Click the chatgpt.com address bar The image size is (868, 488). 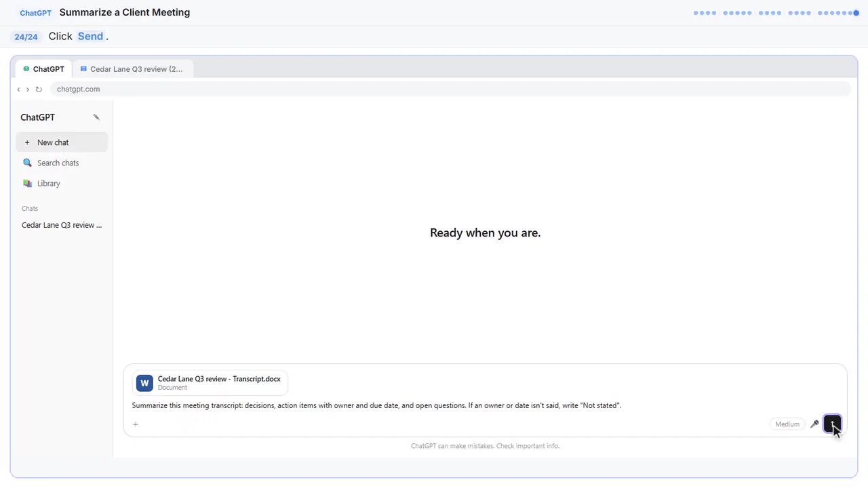(450, 89)
